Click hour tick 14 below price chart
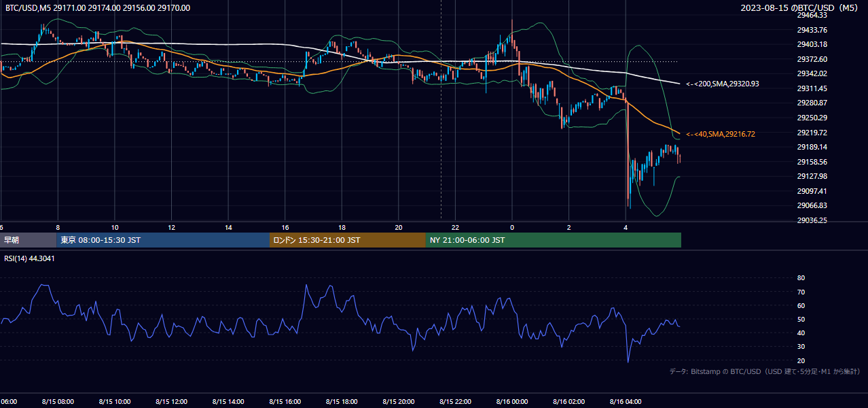Viewport: 868px width, 408px height. click(x=228, y=227)
